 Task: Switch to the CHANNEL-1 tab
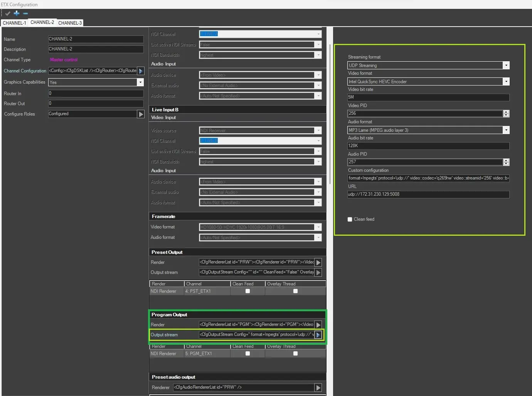(14, 23)
